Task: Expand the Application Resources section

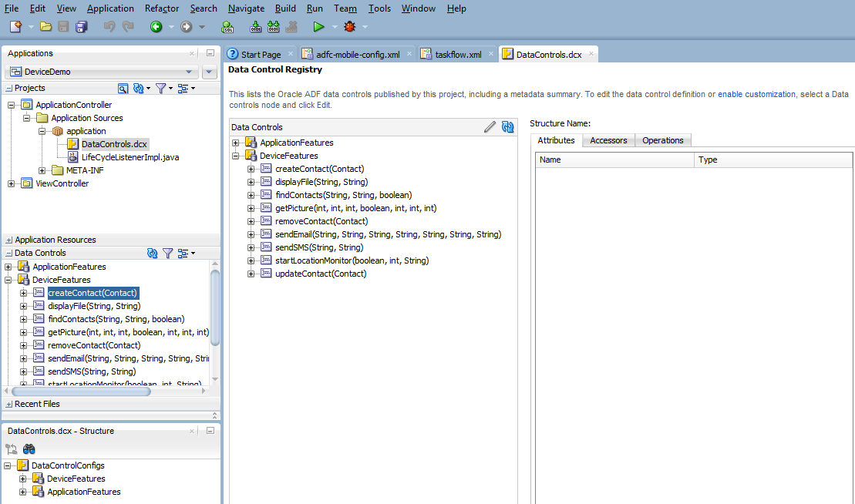Action: click(x=8, y=240)
